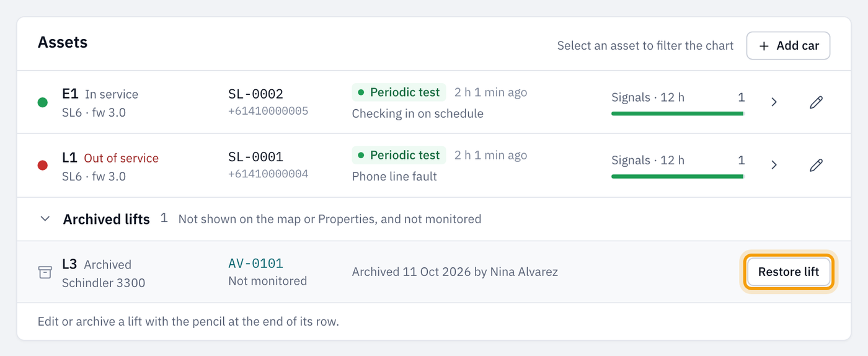Image resolution: width=868 pixels, height=356 pixels.
Task: Collapse the Archived lifts section
Action: click(x=45, y=219)
